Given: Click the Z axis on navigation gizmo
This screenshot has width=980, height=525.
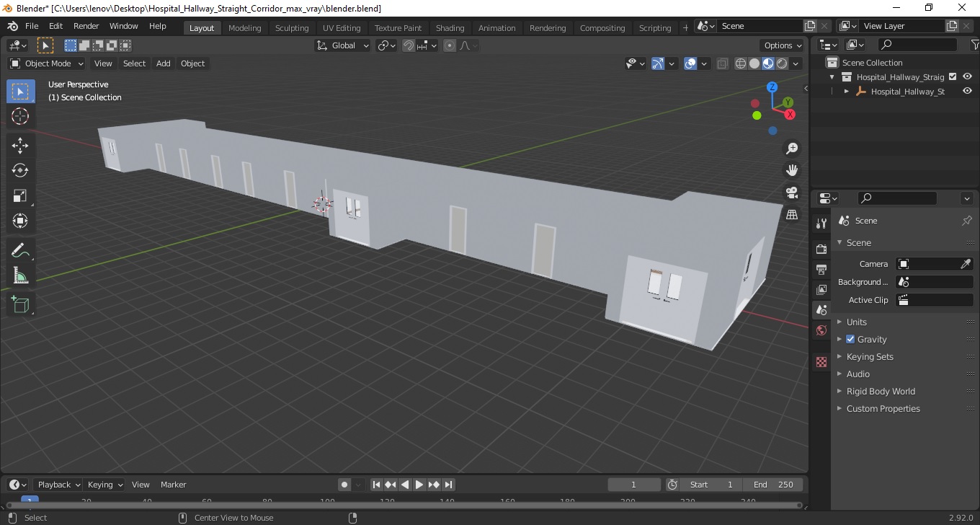Looking at the screenshot, I should coord(772,87).
